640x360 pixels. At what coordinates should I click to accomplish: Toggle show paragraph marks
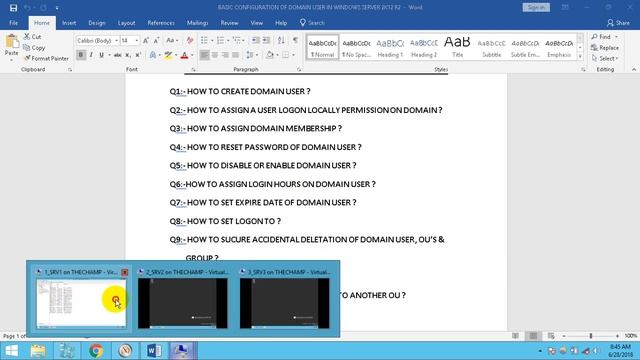295,40
